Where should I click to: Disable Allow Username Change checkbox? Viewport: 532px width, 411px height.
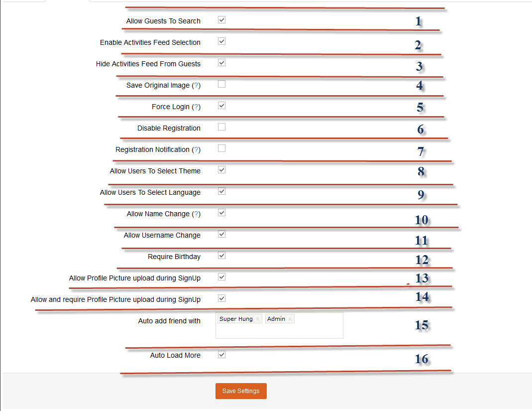pos(221,234)
